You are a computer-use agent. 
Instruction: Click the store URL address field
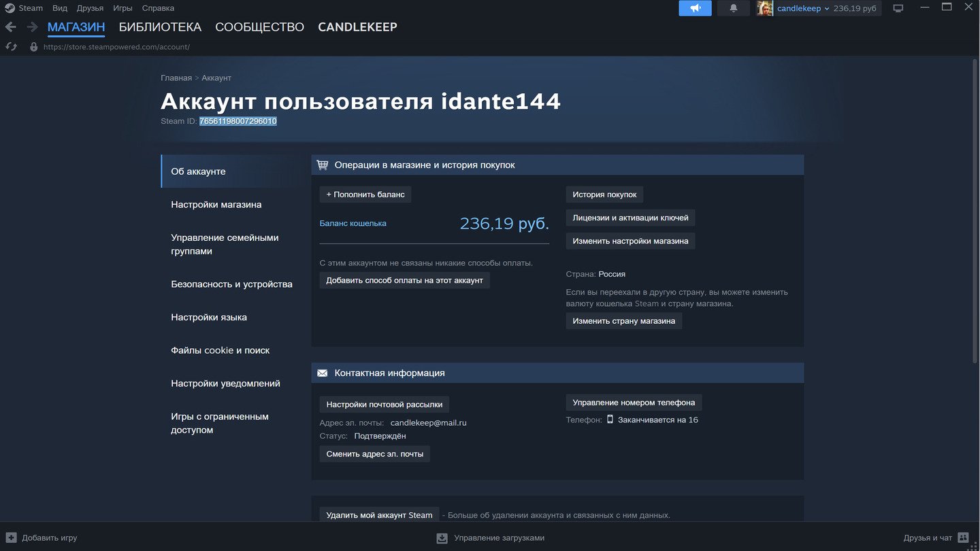click(x=116, y=47)
